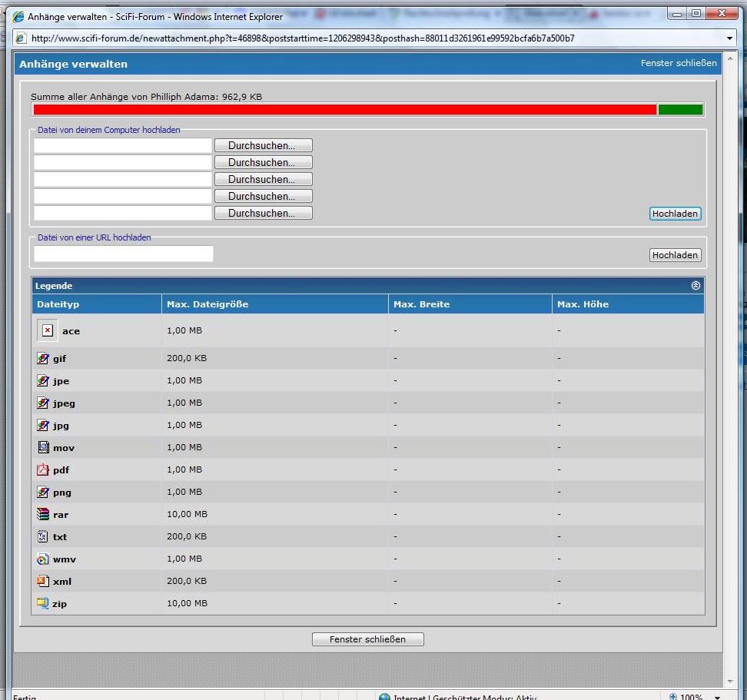
Task: Click the rar archive icon
Action: coord(43,515)
